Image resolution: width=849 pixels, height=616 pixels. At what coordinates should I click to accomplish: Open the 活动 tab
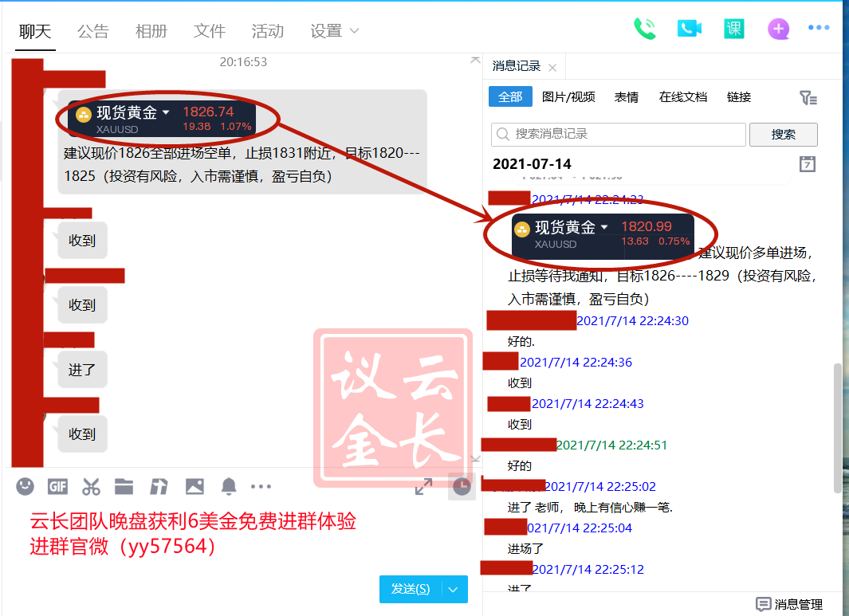268,31
